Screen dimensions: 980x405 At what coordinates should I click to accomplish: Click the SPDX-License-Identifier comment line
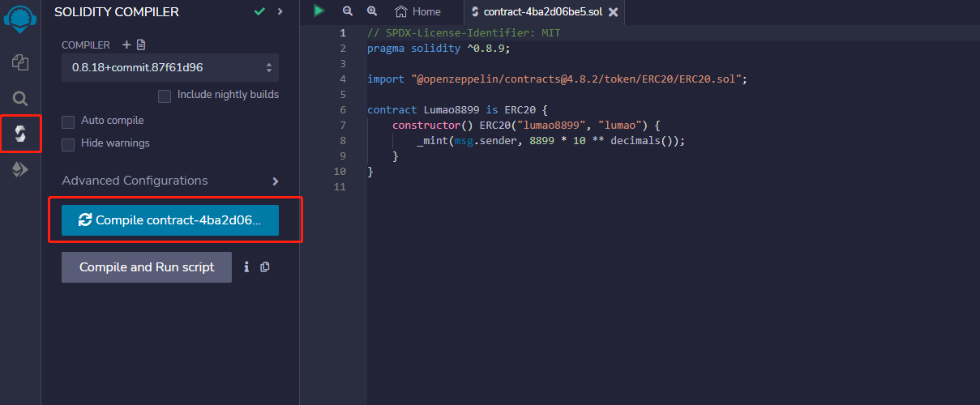[464, 33]
